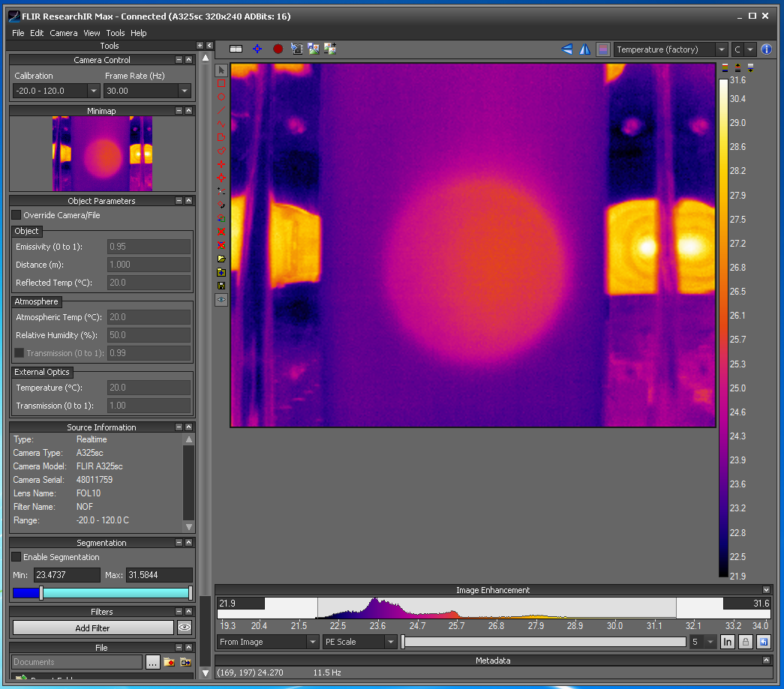Select the arrow pointer tool
Image resolution: width=784 pixels, height=689 pixels.
pos(221,70)
